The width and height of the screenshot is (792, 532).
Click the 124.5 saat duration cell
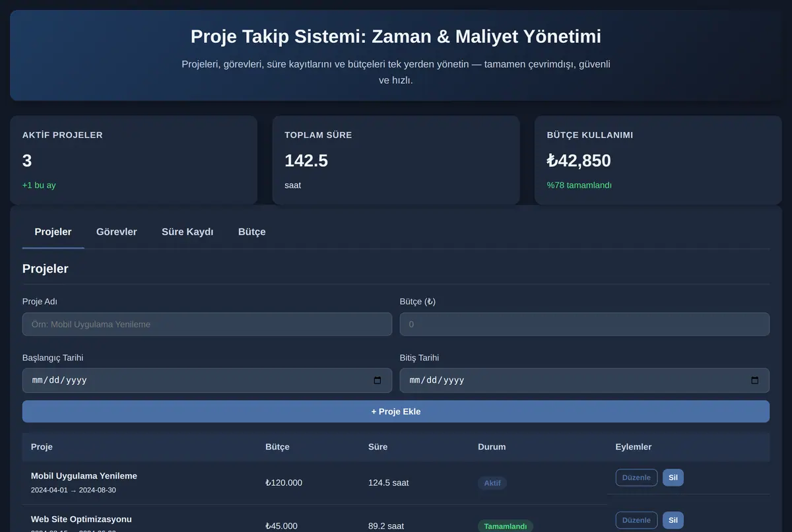pos(389,482)
